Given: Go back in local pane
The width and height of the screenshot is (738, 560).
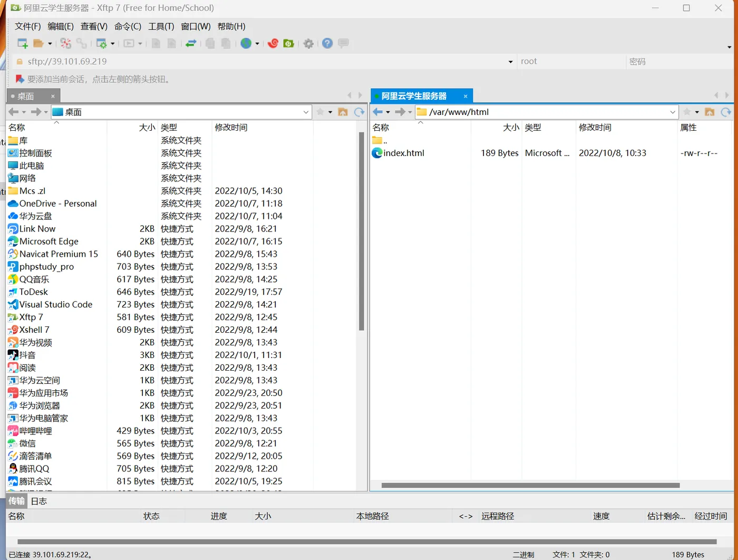Looking at the screenshot, I should pos(14,112).
